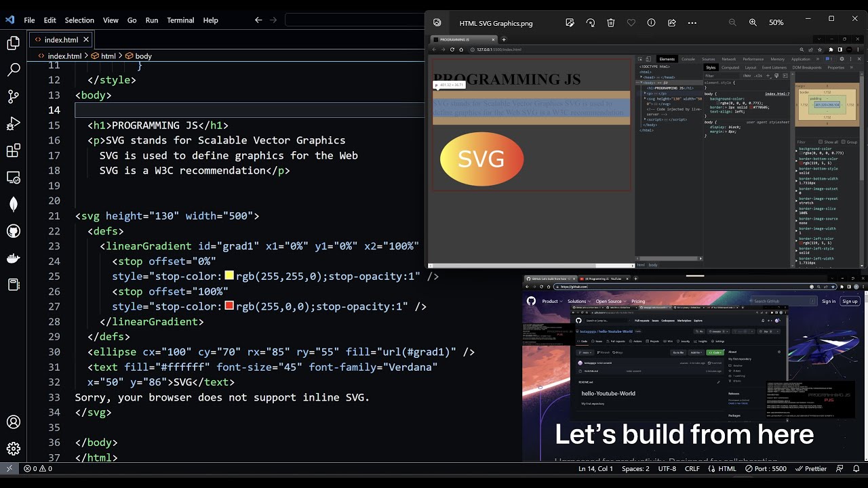Click Prettier in the status bar
Image resolution: width=868 pixels, height=488 pixels.
pos(810,468)
